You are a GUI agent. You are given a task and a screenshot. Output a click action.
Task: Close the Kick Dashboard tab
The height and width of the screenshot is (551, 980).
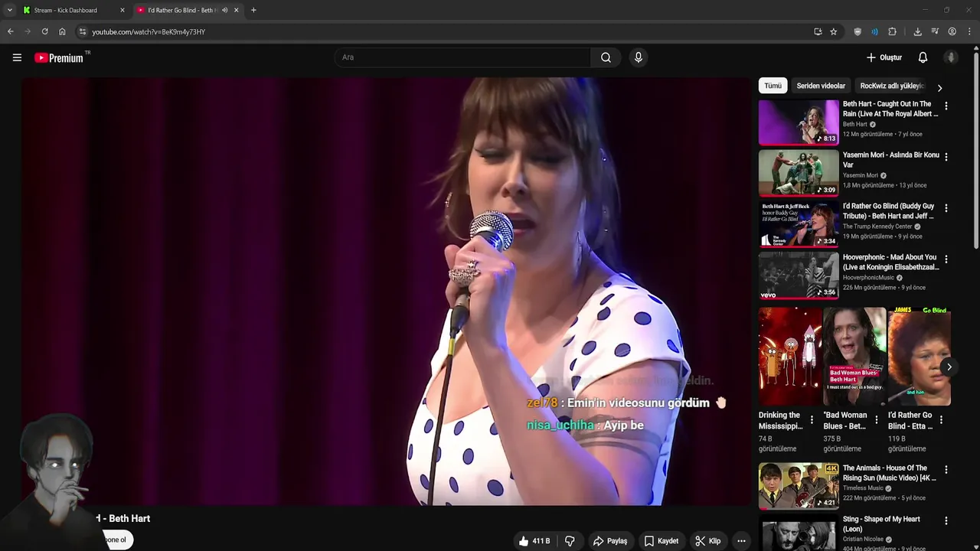122,10
